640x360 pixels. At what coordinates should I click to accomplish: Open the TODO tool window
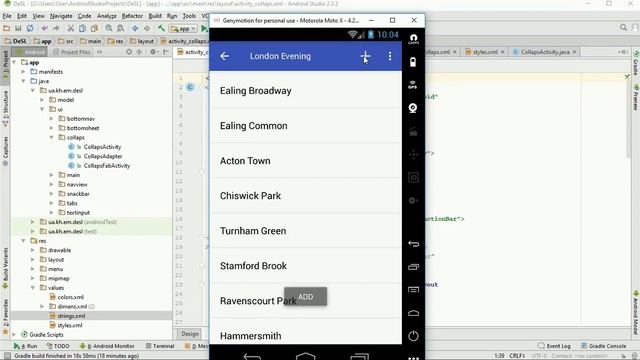click(x=58, y=346)
